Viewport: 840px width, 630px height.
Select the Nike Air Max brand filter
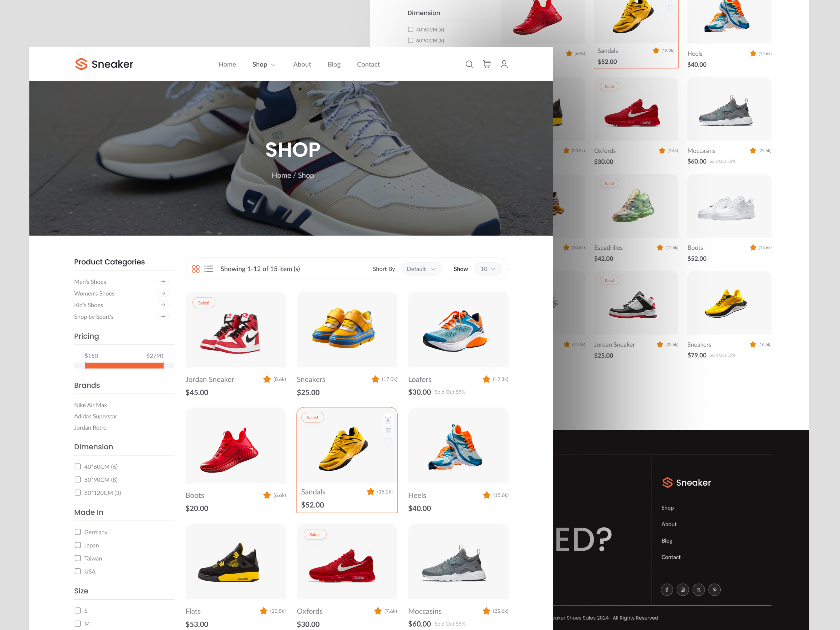tap(90, 405)
